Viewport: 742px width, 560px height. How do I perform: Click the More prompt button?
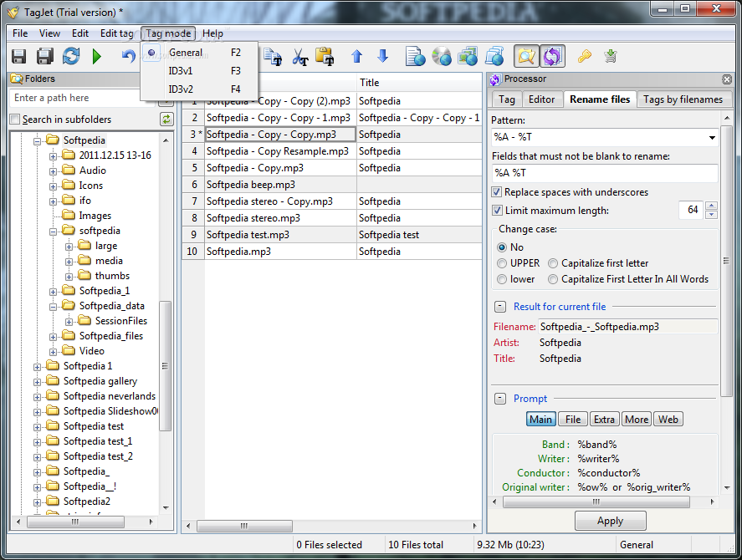[x=637, y=420]
